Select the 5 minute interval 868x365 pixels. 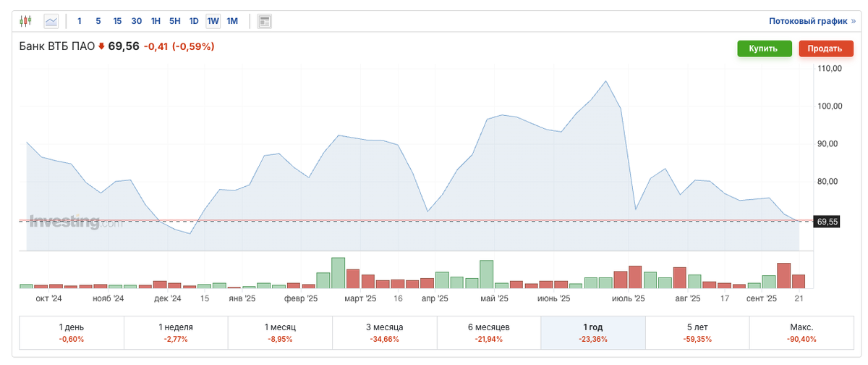(98, 21)
